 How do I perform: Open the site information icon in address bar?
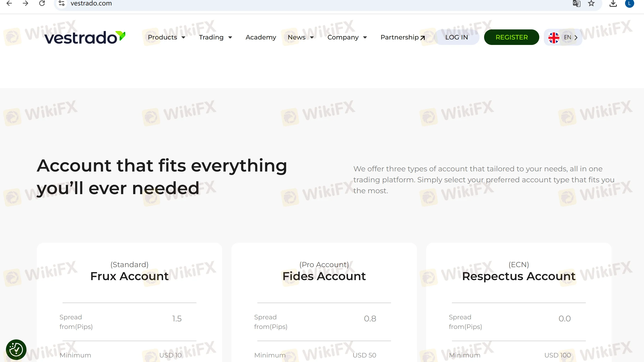[x=62, y=3]
